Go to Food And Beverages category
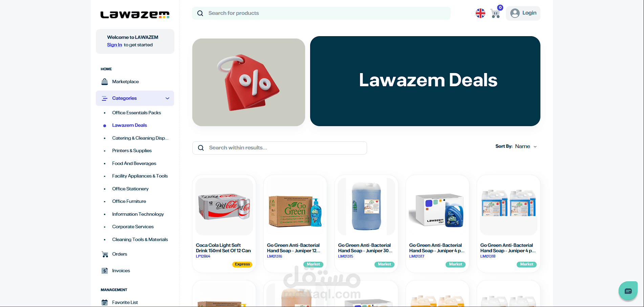 (134, 164)
